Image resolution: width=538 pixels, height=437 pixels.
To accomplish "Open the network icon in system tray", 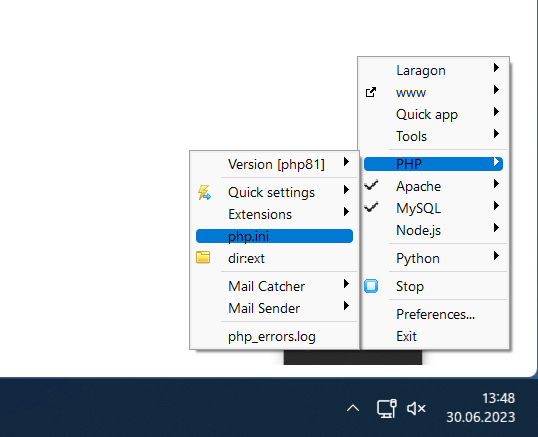I will (x=387, y=408).
